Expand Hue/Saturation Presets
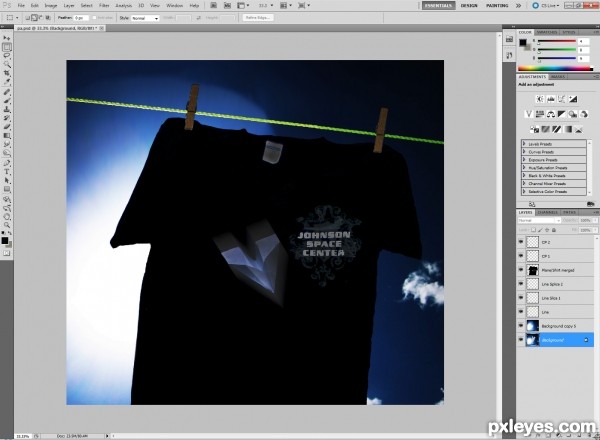 524,168
